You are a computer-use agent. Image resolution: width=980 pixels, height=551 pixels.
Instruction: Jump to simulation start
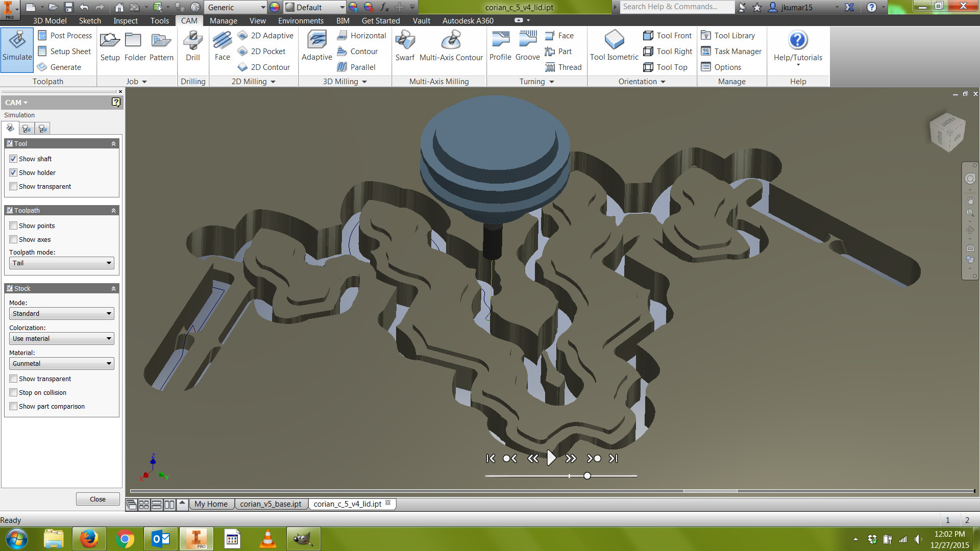click(491, 458)
